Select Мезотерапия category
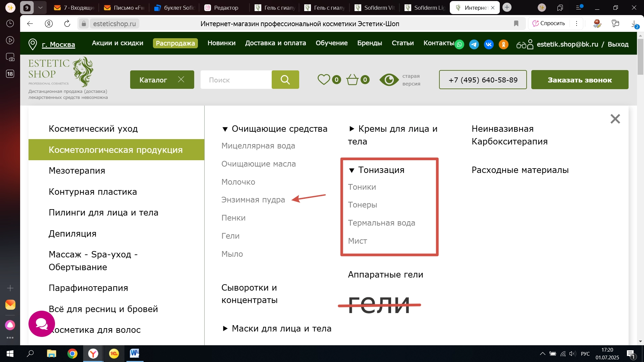Viewport: 644px width, 362px height. (x=77, y=171)
